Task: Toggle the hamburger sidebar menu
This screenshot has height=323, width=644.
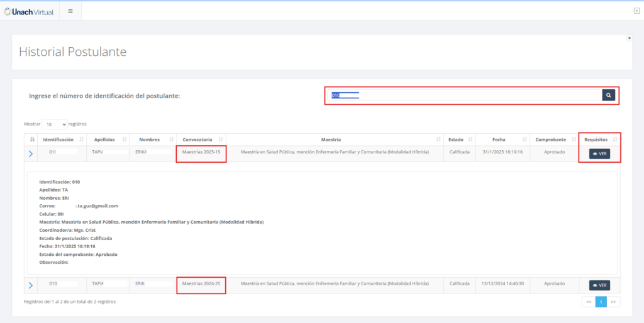Action: tap(70, 11)
